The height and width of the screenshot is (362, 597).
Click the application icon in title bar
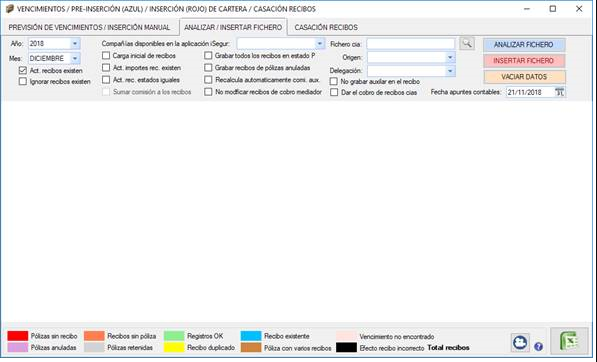tap(10, 8)
